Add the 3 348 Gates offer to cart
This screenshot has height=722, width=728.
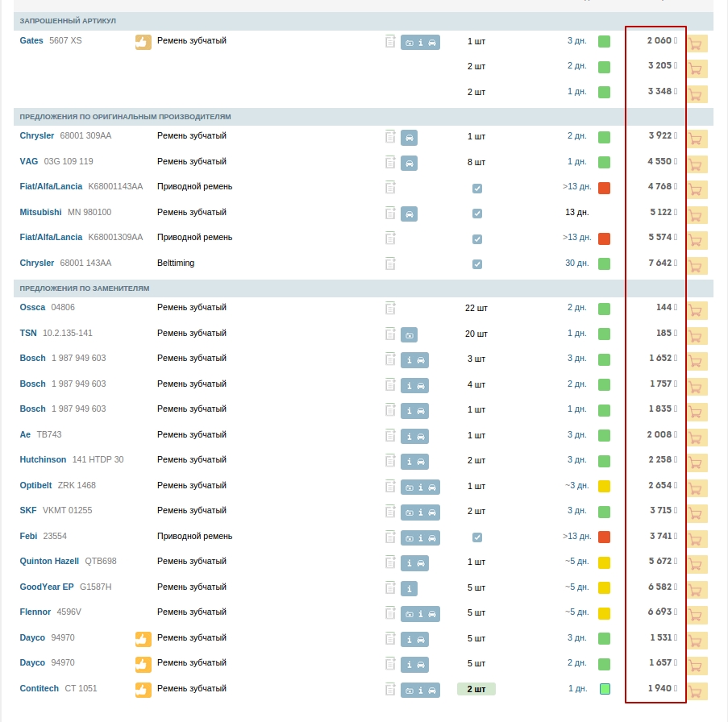(x=697, y=94)
